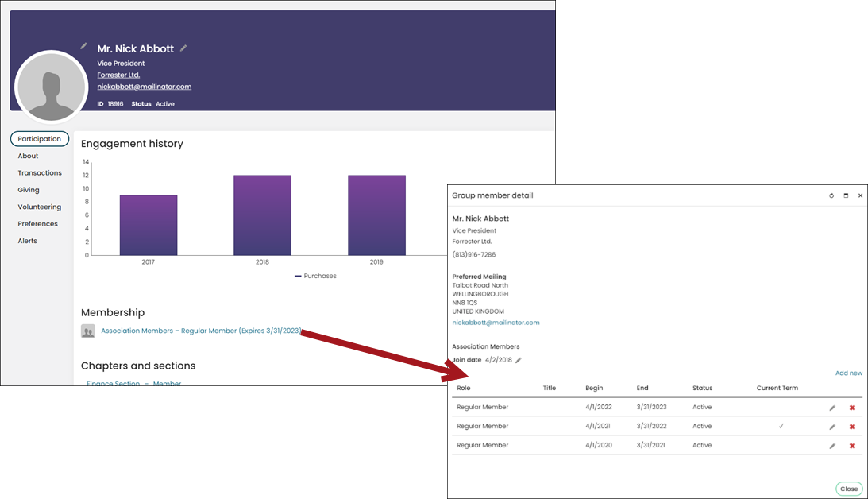
Task: Close Group member detail with X icon
Action: (x=860, y=195)
